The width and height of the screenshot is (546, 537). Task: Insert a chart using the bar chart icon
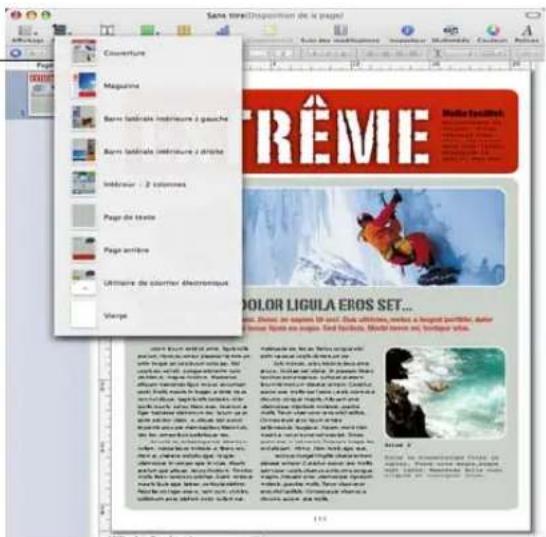[x=223, y=31]
